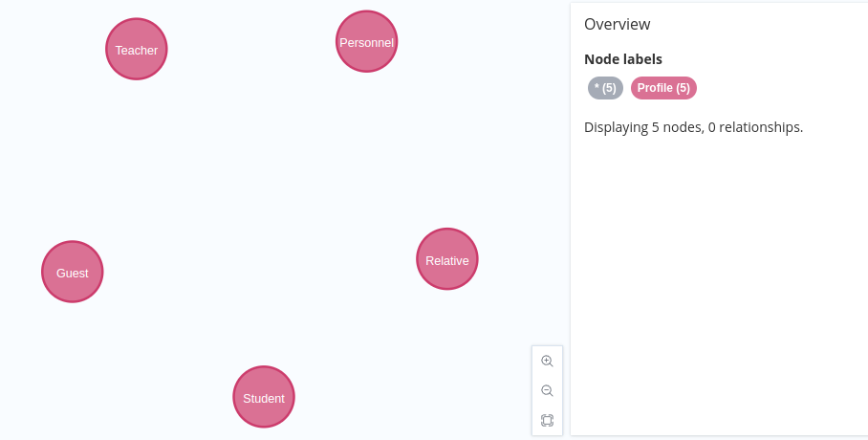Pick the Relative node

(447, 259)
